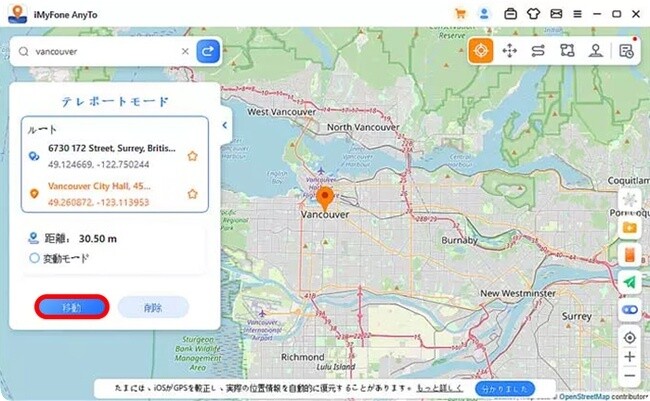
Task: Zoom in the map with plus
Action: [630, 357]
